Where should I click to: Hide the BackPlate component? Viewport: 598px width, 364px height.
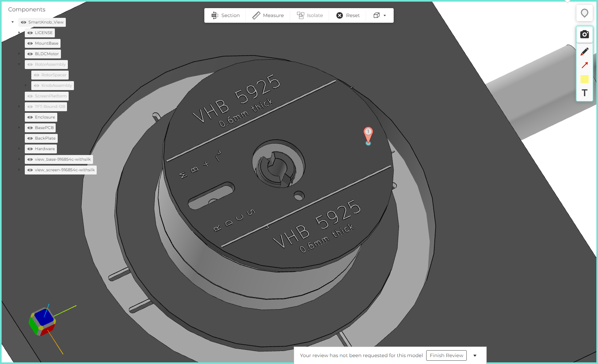click(30, 138)
